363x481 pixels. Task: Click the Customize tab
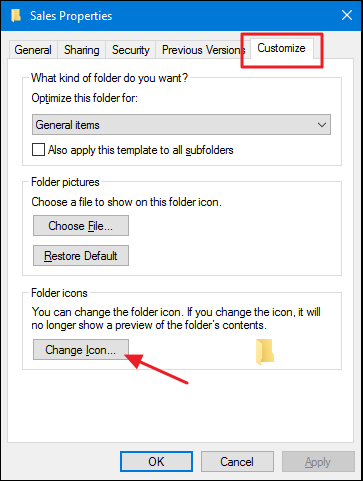[281, 48]
